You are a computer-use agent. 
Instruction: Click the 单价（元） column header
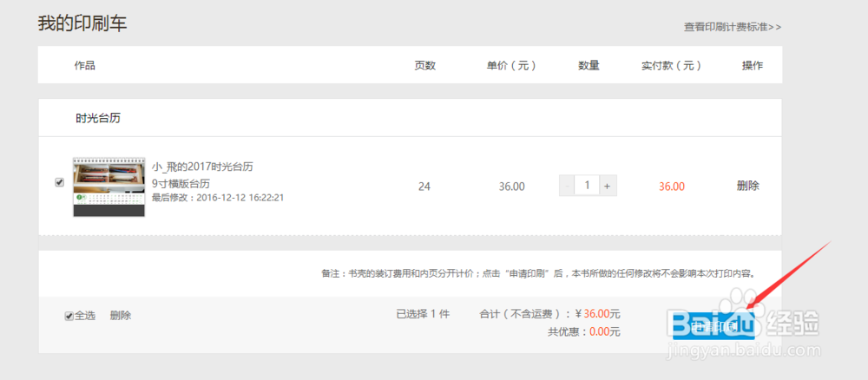coord(511,65)
